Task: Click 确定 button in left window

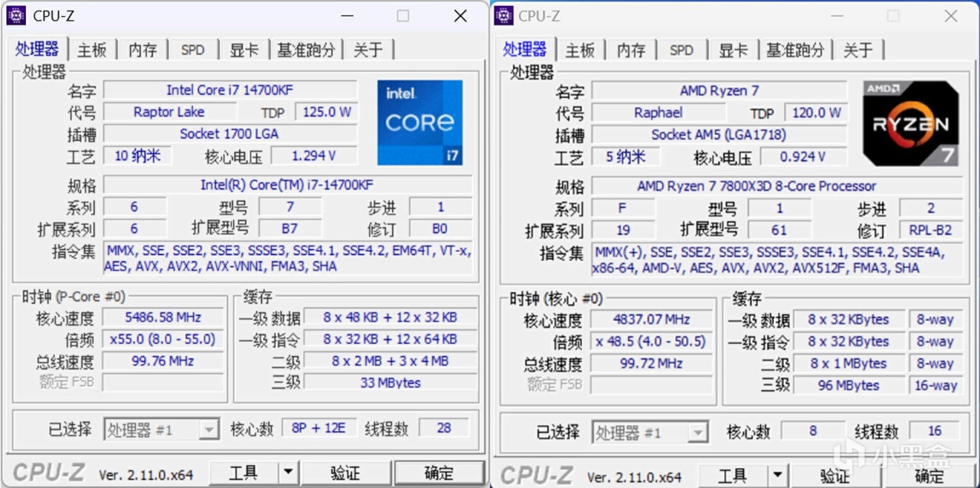Action: [x=439, y=473]
